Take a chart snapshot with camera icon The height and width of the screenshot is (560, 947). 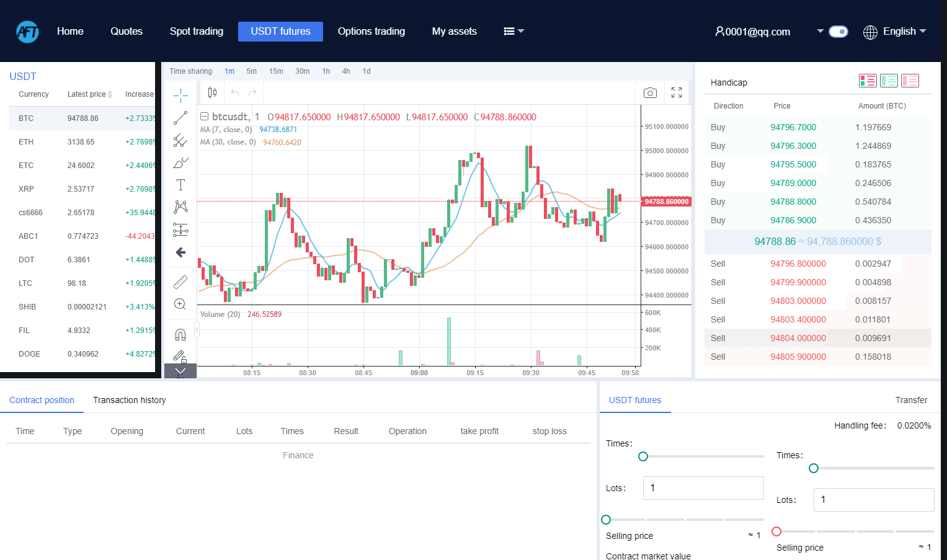(650, 92)
